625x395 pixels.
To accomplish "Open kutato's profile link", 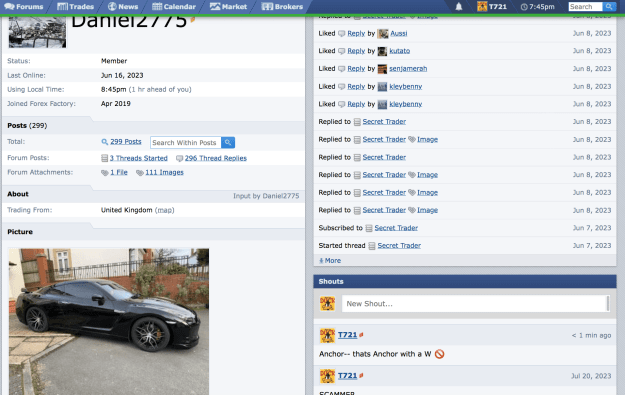I will [x=399, y=51].
